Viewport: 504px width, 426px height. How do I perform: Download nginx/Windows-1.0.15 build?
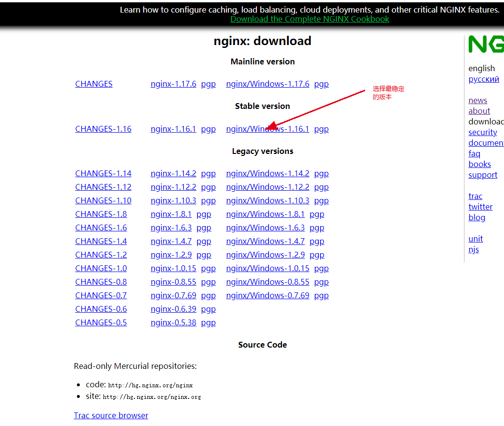click(267, 268)
